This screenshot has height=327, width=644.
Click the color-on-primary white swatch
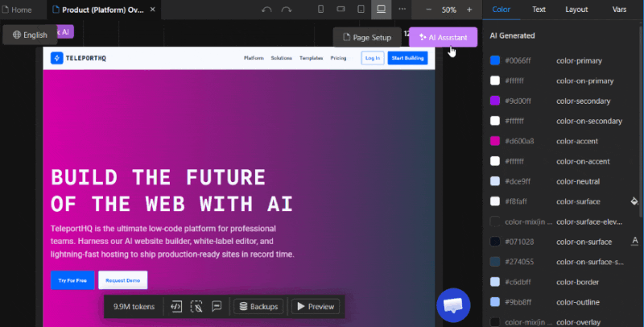point(495,81)
